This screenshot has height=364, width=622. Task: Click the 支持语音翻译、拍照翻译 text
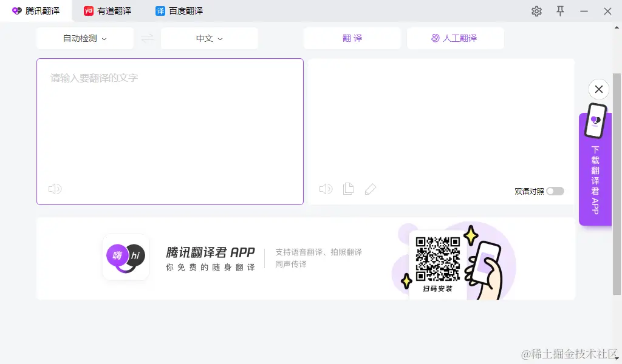point(318,252)
